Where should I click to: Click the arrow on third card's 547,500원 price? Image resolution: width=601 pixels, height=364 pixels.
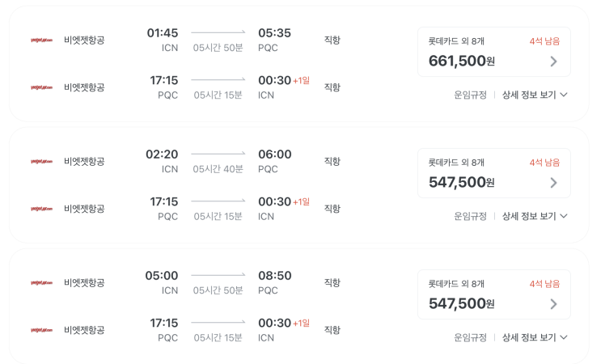click(553, 304)
